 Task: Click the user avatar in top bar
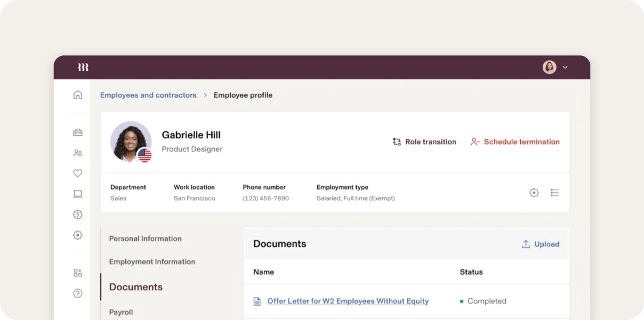click(x=550, y=67)
